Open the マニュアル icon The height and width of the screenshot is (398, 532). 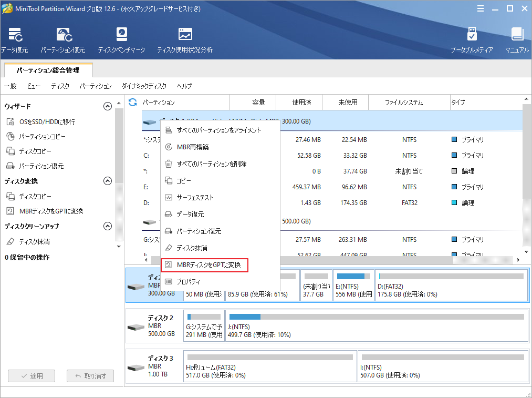pos(517,40)
